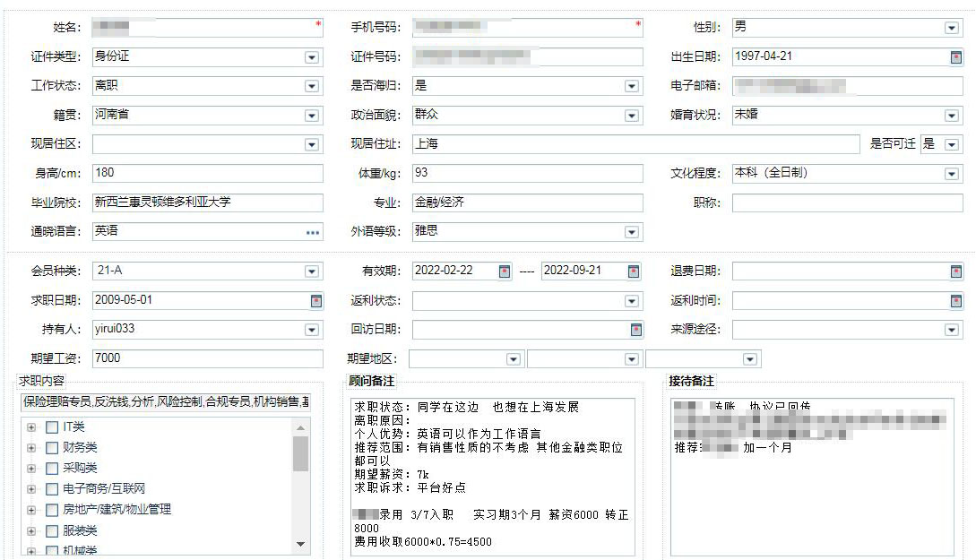The image size is (976, 560).
Task: Click into the 证件号码 input field
Action: pyautogui.click(x=527, y=56)
